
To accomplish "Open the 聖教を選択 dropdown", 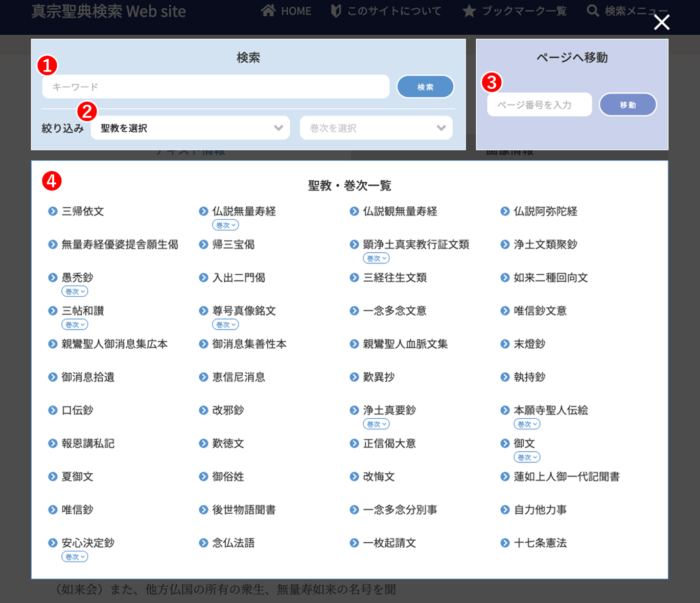I will (190, 128).
